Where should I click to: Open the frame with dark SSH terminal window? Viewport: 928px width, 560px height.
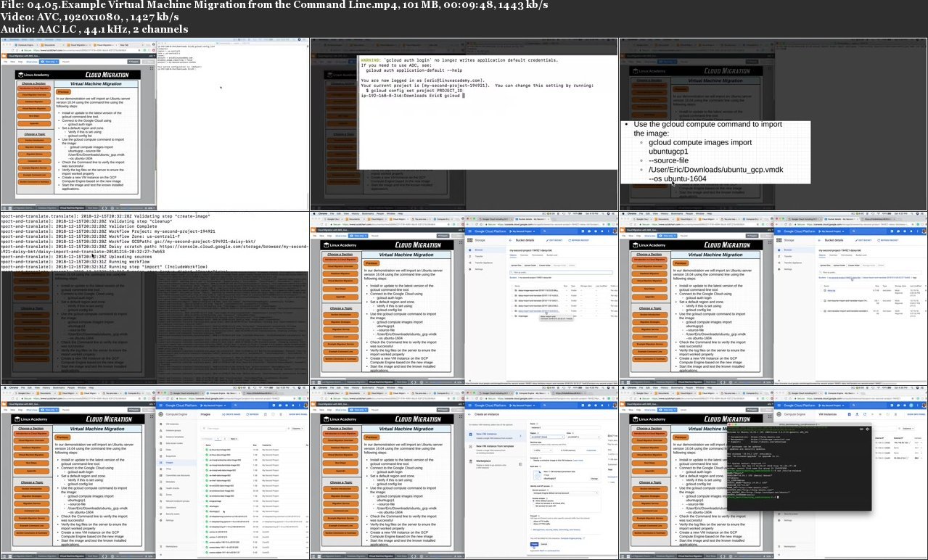773,472
